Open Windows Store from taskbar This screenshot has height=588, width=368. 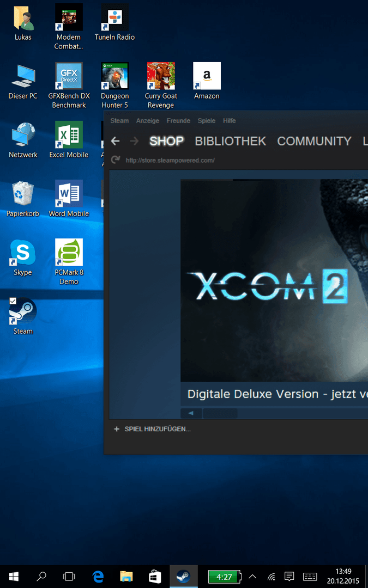(x=155, y=577)
